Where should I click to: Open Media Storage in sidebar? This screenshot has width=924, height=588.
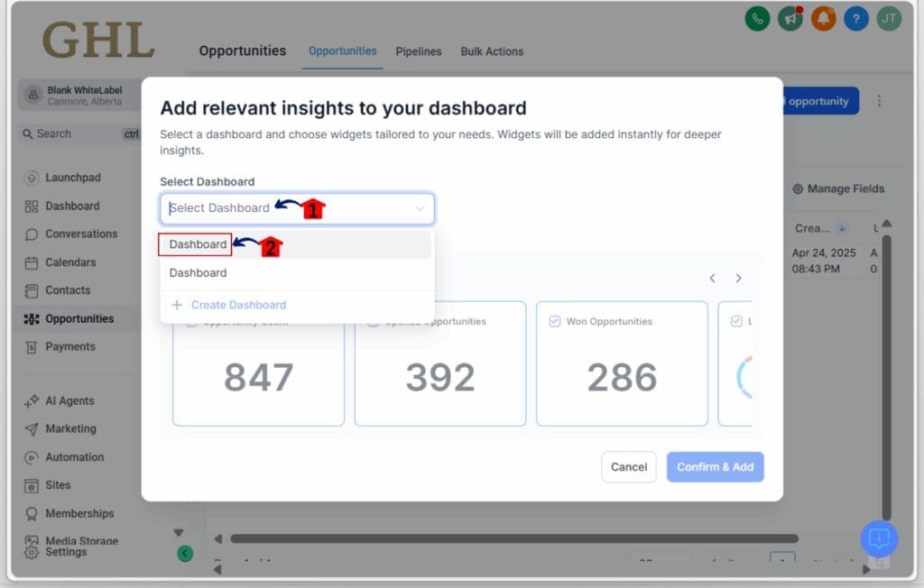[x=81, y=540]
